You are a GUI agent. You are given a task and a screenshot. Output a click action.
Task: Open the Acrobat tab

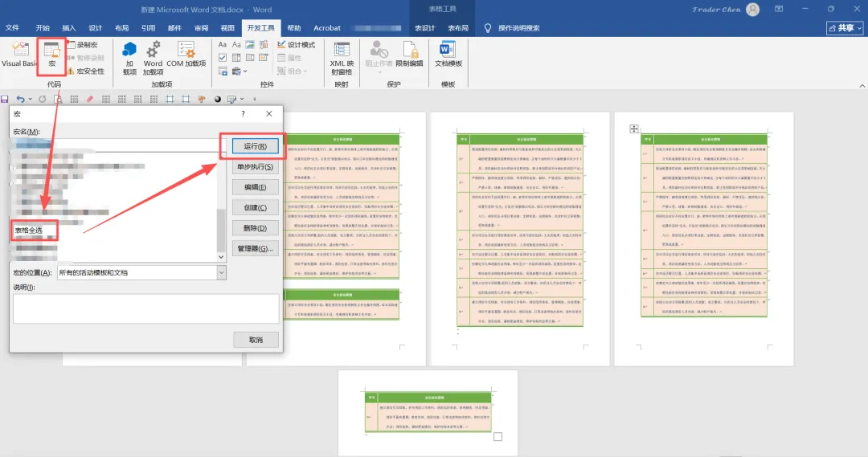point(327,27)
